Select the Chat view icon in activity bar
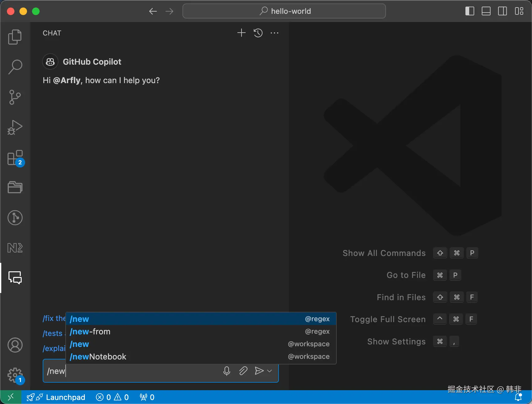532x404 pixels. [15, 278]
